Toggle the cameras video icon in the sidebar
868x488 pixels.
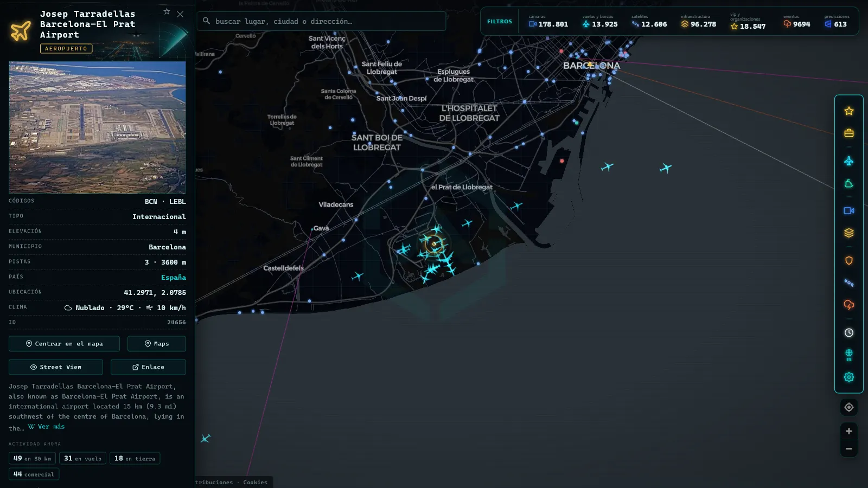pos(849,211)
